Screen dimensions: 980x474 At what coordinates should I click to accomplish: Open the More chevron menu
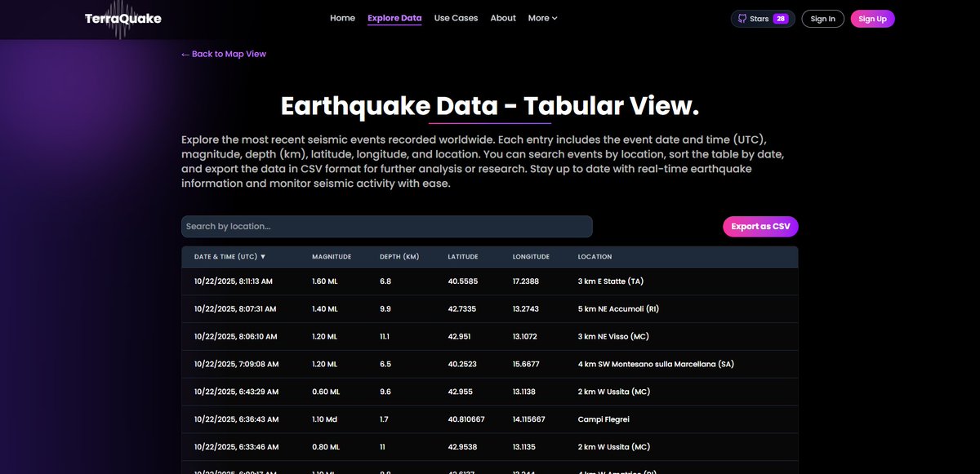[555, 18]
